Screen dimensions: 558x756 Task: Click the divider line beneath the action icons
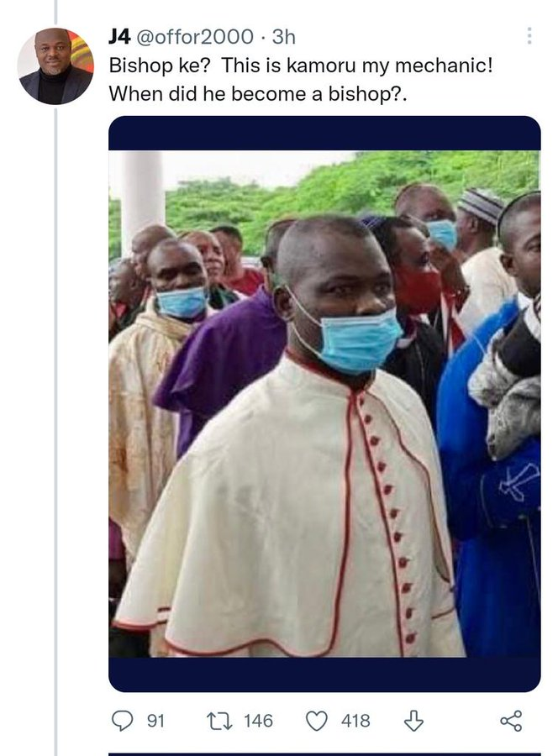click(324, 753)
